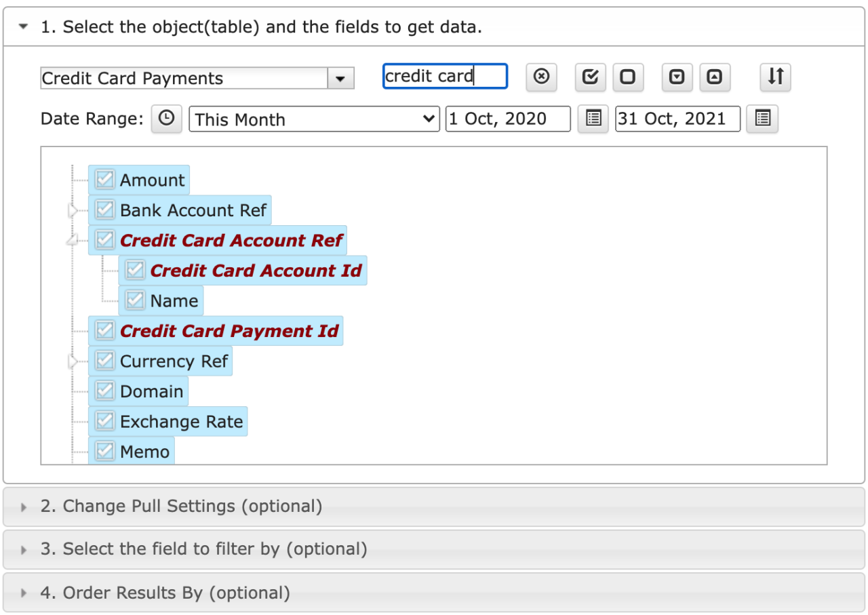This screenshot has height=615, width=868.
Task: Select the Bank Account Ref label
Action: tap(193, 210)
